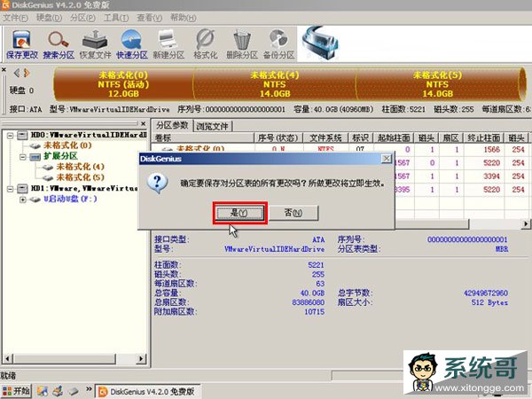
Task: Click the 保存更改 save changes toolbar icon
Action: pos(22,44)
